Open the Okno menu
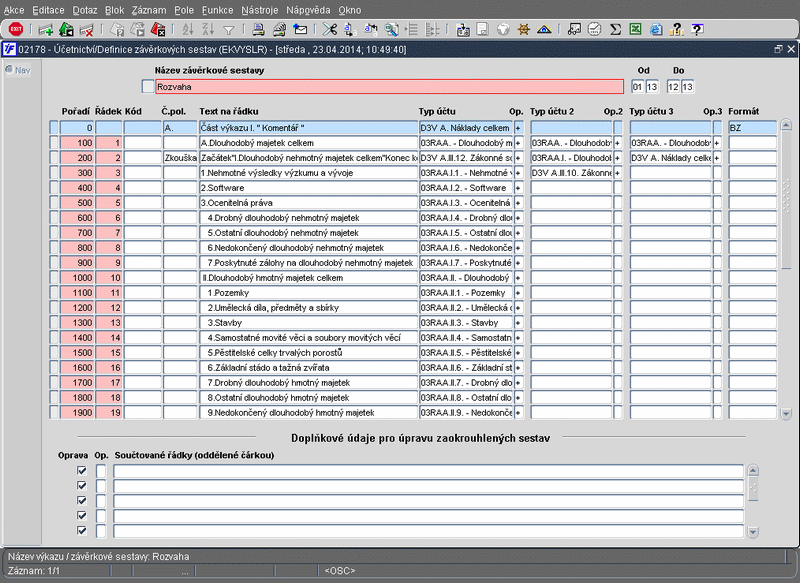800x583 pixels. coord(349,10)
